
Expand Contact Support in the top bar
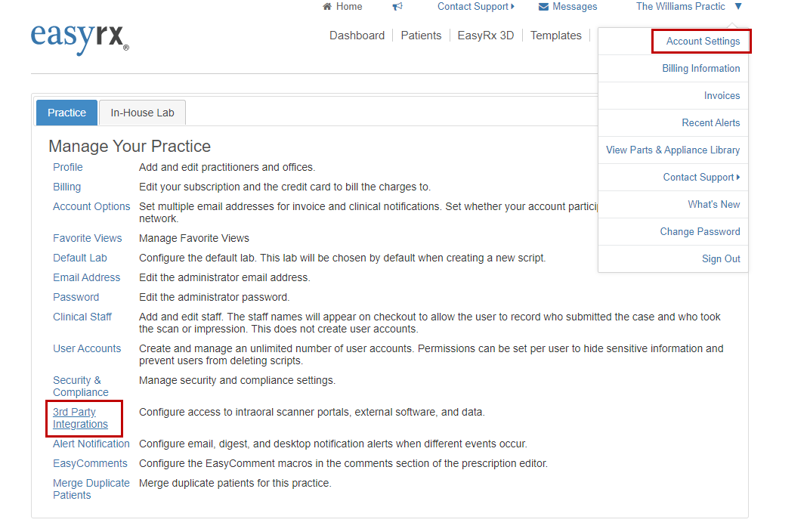pyautogui.click(x=475, y=7)
